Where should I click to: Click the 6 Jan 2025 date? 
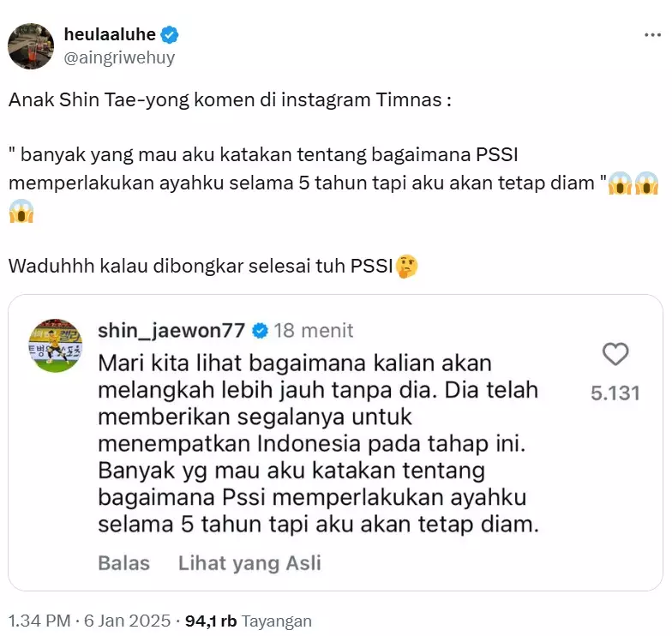click(x=127, y=621)
